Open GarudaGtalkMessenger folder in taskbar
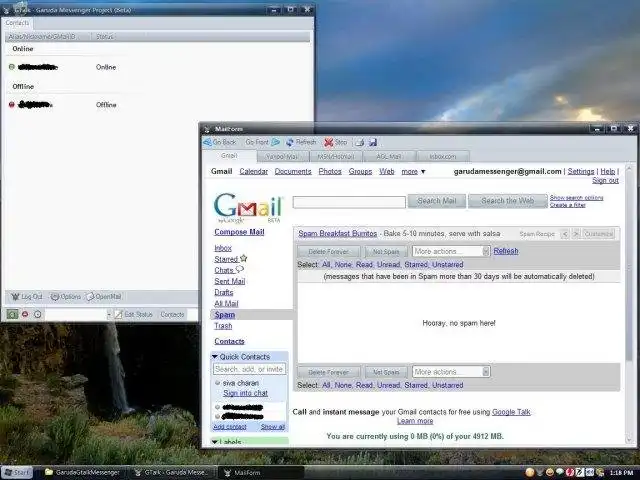The height and width of the screenshot is (480, 640). (82, 473)
